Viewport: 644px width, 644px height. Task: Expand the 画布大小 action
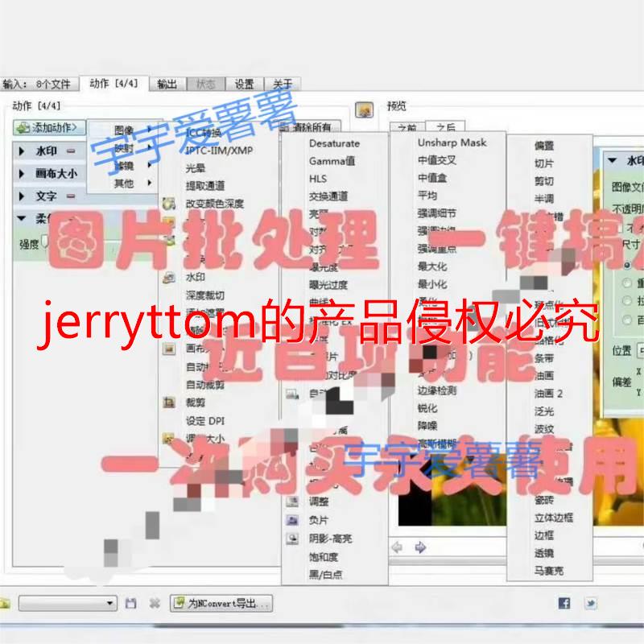[x=22, y=174]
